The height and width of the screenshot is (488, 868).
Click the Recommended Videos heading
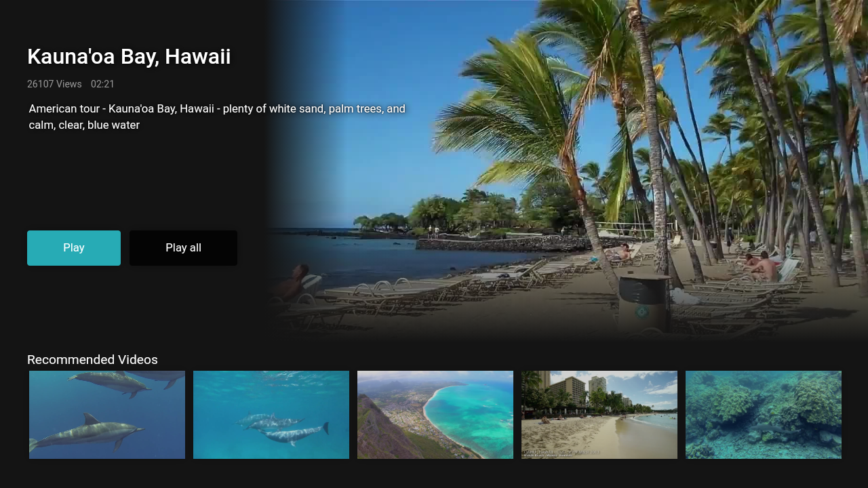(x=92, y=360)
